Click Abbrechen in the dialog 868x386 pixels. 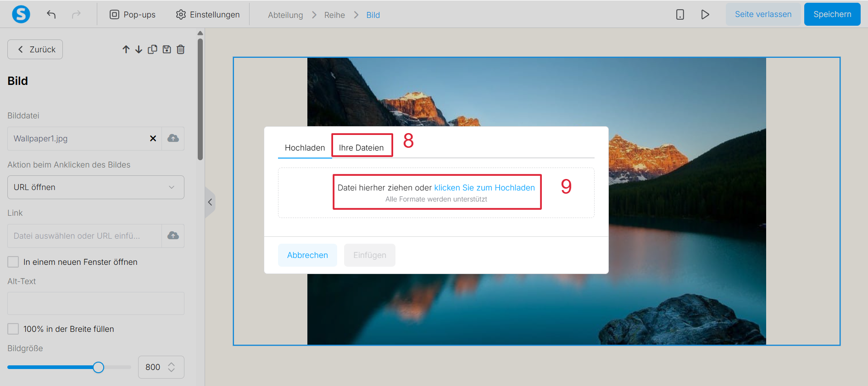coord(307,255)
